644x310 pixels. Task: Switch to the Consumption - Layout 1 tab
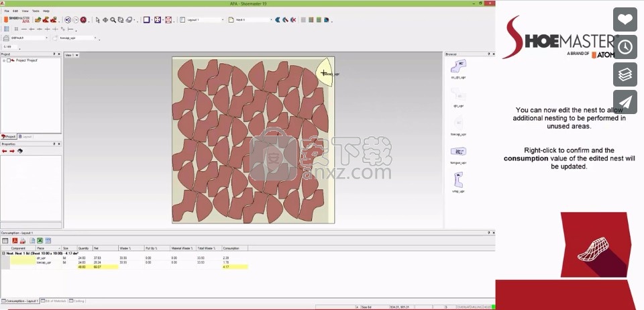pos(19,301)
